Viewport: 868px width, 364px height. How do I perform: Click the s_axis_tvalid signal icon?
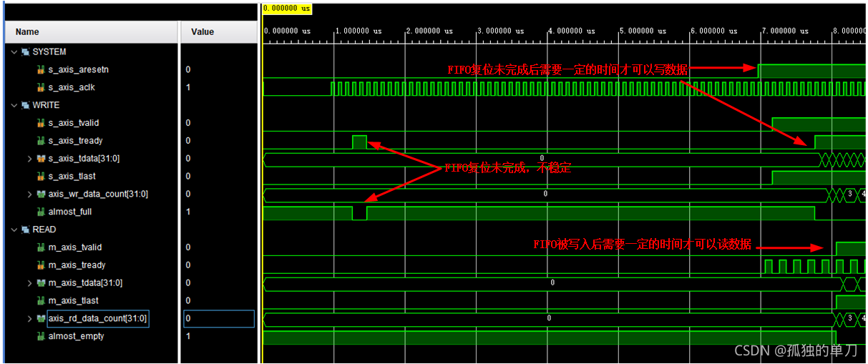pyautogui.click(x=42, y=123)
